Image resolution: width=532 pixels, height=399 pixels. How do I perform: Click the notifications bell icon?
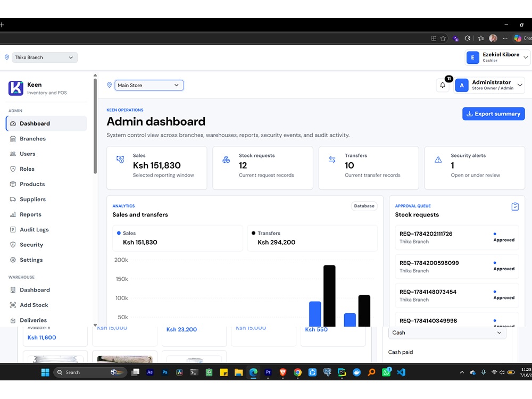point(443,85)
